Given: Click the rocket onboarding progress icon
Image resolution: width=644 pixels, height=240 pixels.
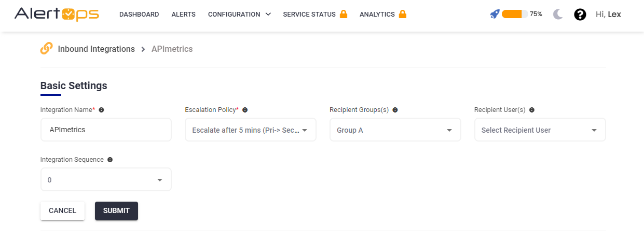Looking at the screenshot, I should click(x=495, y=14).
